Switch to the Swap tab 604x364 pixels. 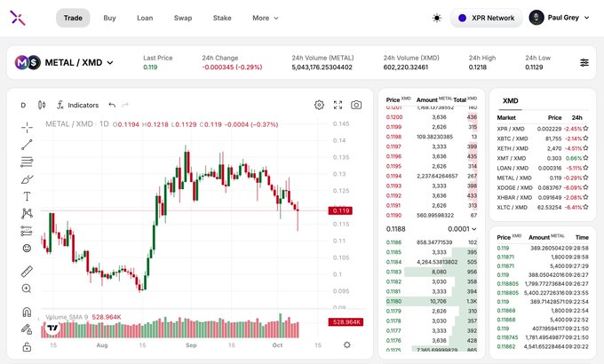183,18
